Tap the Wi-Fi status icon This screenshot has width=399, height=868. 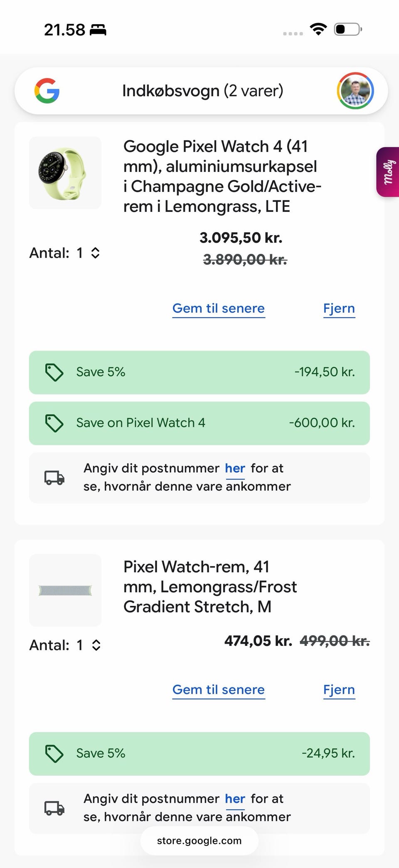(x=318, y=29)
